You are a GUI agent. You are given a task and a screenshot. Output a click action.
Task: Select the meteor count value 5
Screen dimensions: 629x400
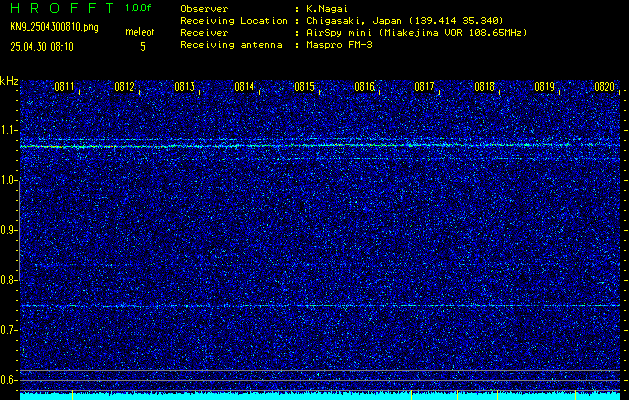tap(143, 47)
